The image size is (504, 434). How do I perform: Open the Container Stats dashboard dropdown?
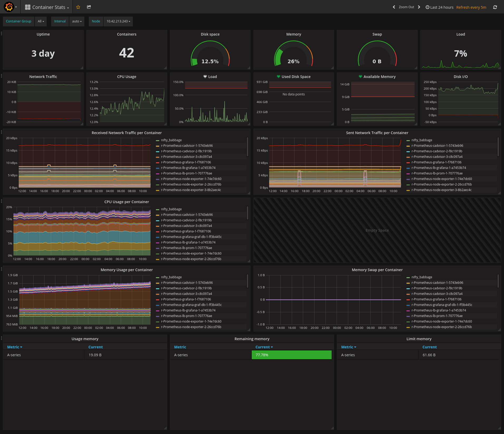47,7
